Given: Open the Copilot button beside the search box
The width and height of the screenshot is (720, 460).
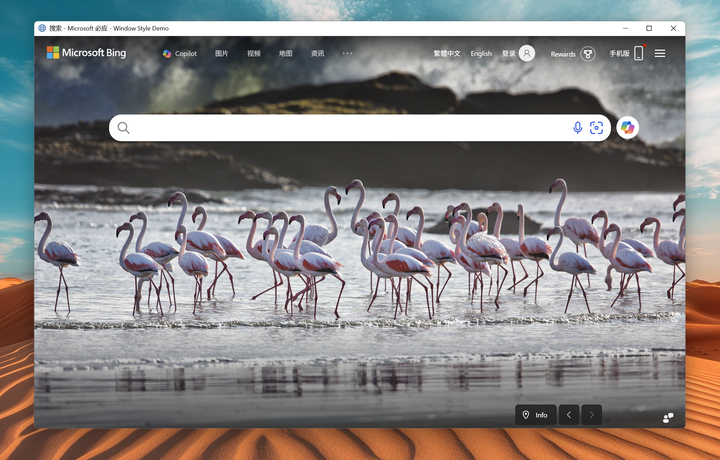Looking at the screenshot, I should click(x=627, y=128).
